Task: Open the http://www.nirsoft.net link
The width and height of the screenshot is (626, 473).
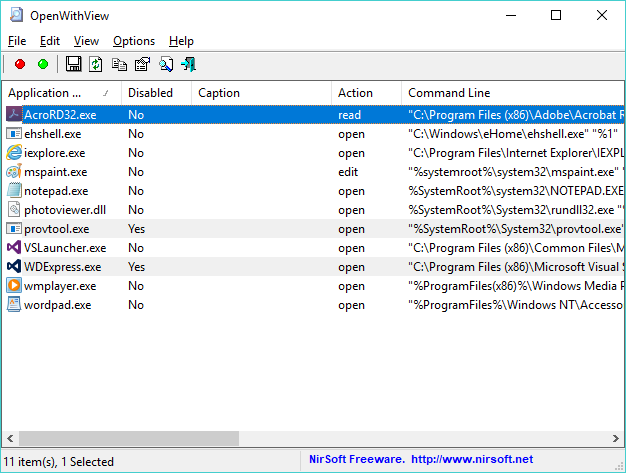Action: point(472,459)
